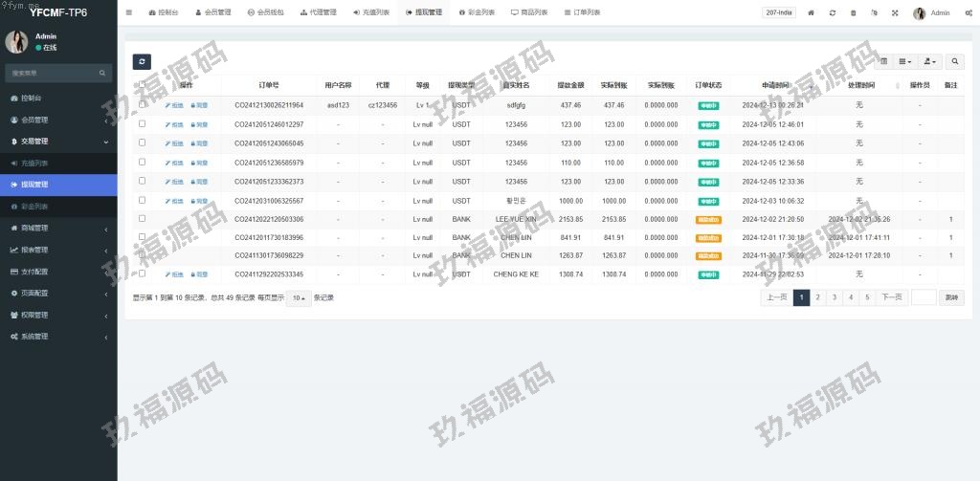Toggle the hamburger sidebar menu icon

[x=129, y=12]
